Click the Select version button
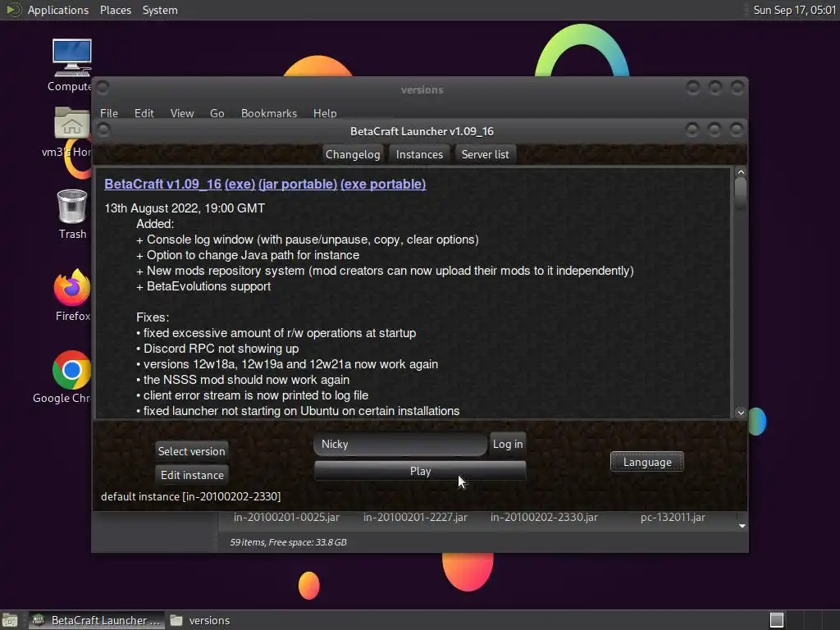840x630 pixels. point(192,451)
